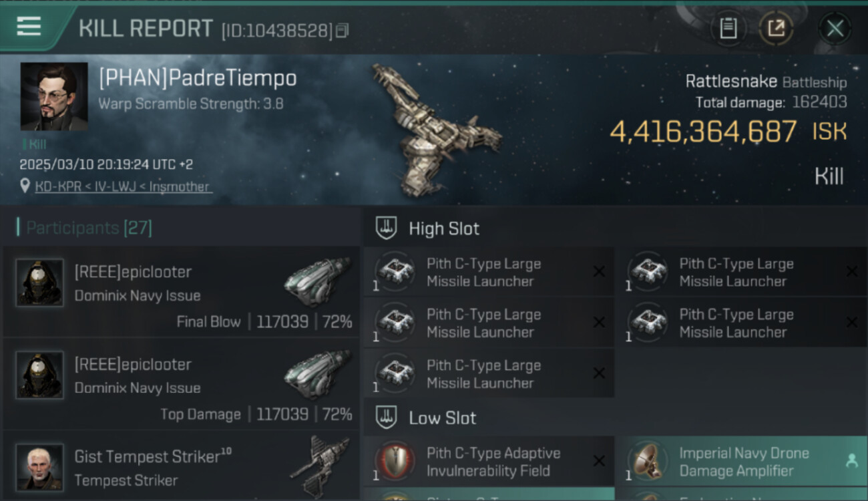This screenshot has height=501, width=868.
Task: Click the Pith C-Type Adaptive Invulnerability Field icon
Action: tap(395, 461)
